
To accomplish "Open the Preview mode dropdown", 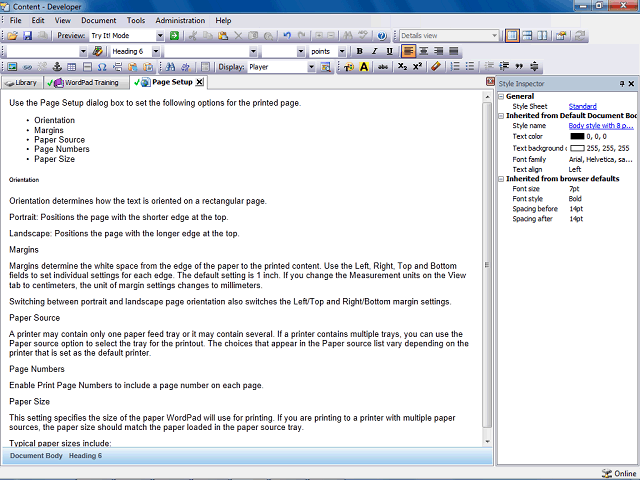I will click(x=160, y=36).
